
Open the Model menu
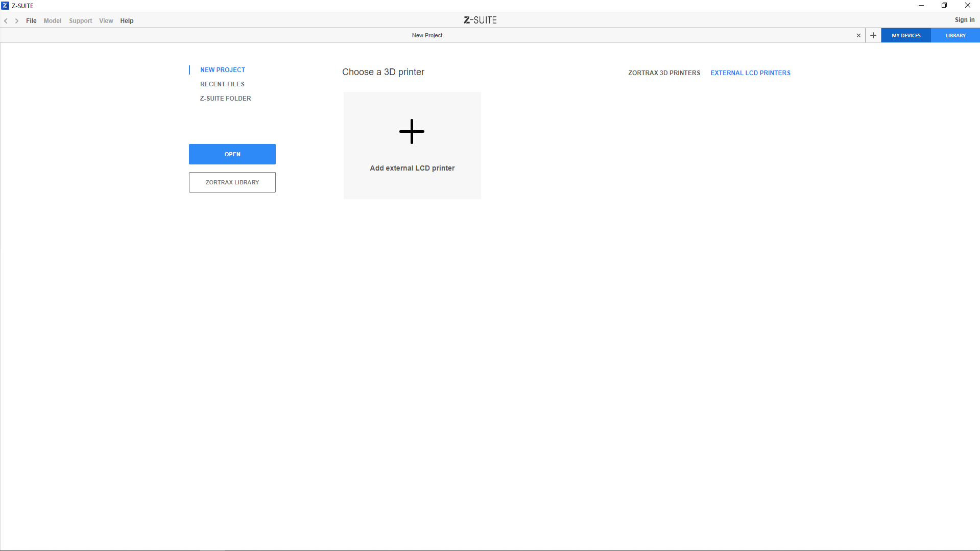(x=52, y=21)
